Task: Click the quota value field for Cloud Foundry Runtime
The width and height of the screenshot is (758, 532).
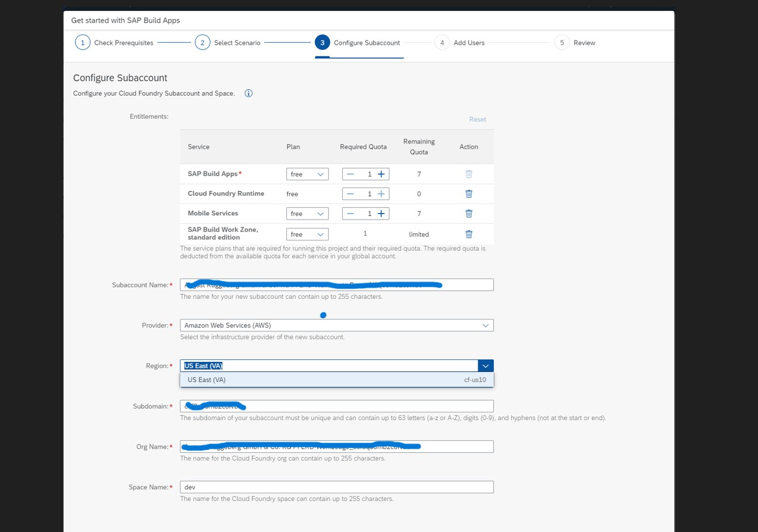Action: [x=366, y=194]
